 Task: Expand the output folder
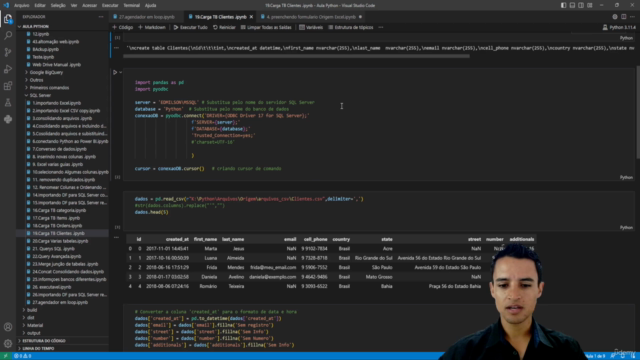coord(33,333)
